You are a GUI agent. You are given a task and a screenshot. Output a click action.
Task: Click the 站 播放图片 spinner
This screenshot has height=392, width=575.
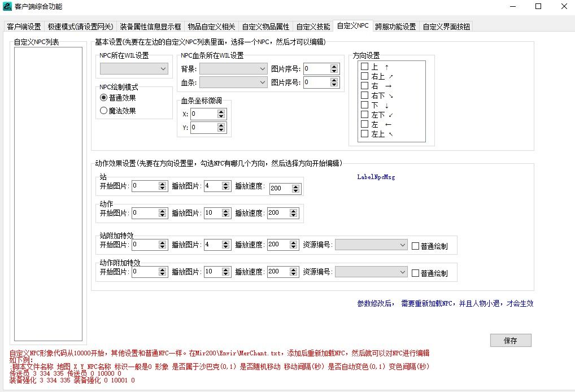pyautogui.click(x=225, y=186)
